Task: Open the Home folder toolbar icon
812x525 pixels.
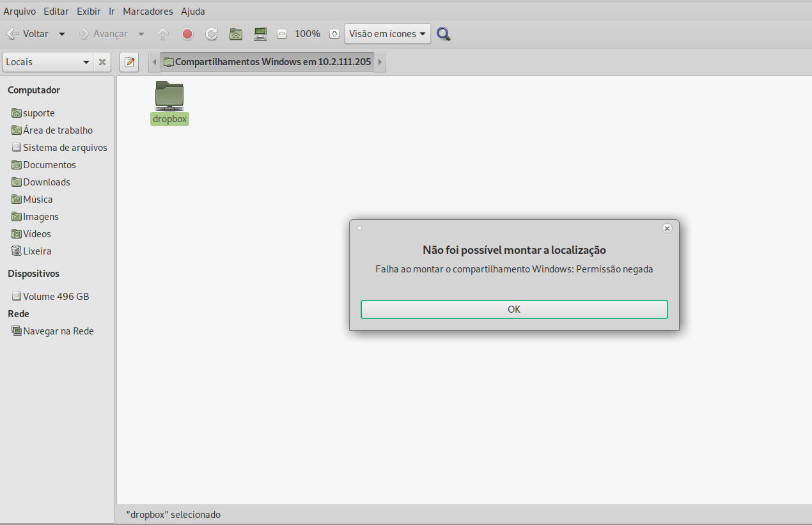Action: pos(236,34)
